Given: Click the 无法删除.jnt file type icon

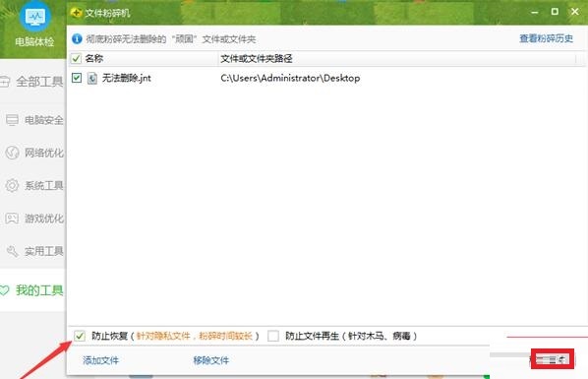Looking at the screenshot, I should [92, 78].
